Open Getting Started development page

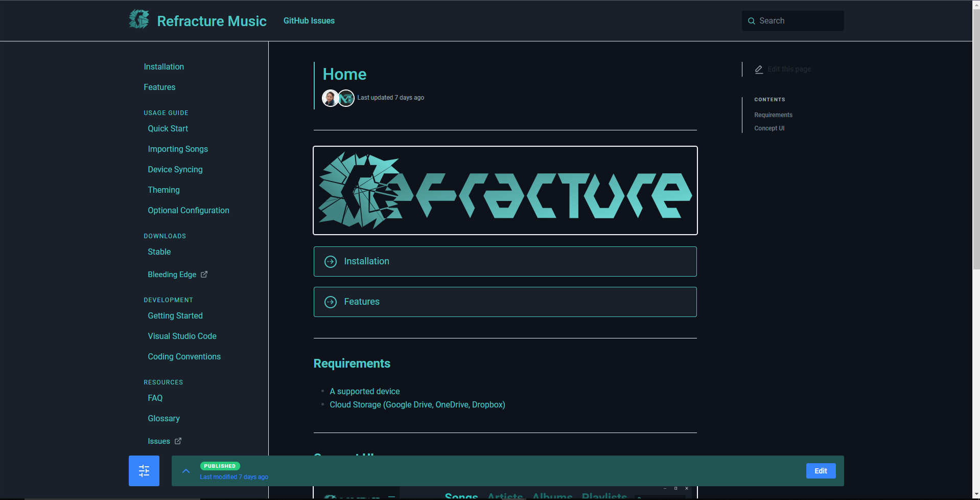click(x=175, y=316)
